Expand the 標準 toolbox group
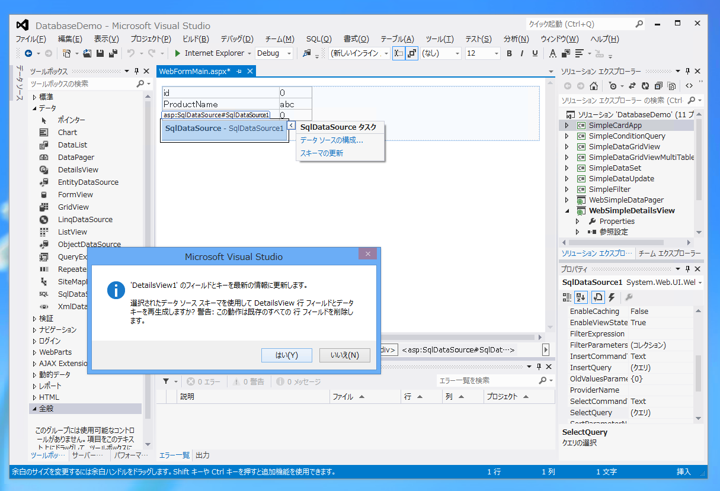This screenshot has width=720, height=491. [34, 97]
